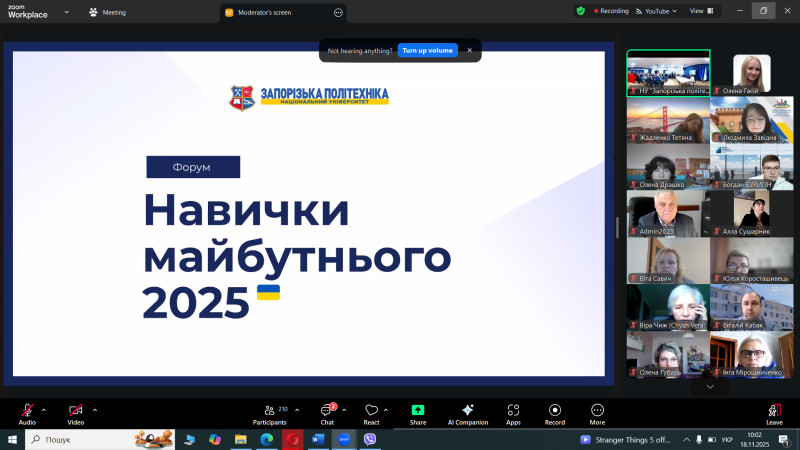800x450 pixels.
Task: Expand audio options arrow next to Audio
Action: click(44, 409)
